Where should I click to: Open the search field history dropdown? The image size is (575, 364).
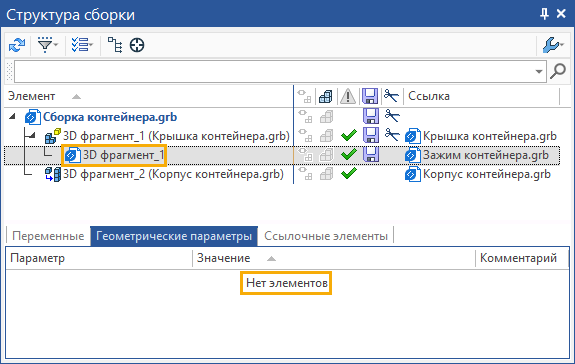click(539, 71)
